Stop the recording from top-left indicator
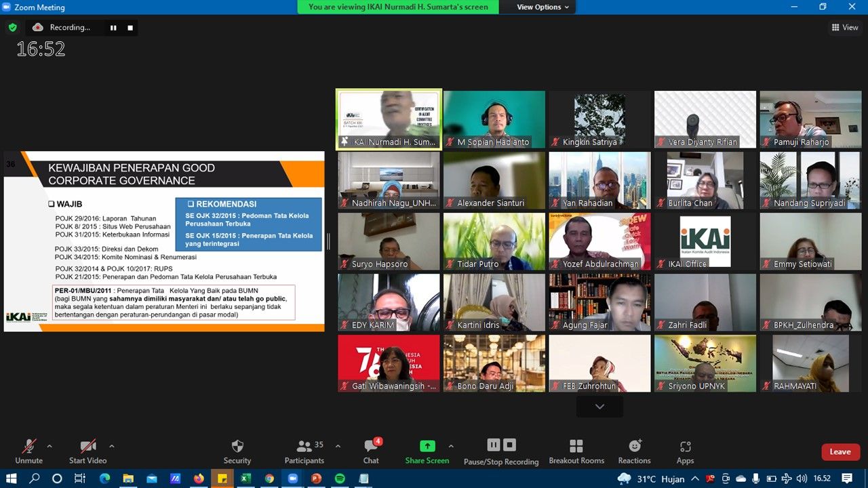 pos(130,28)
